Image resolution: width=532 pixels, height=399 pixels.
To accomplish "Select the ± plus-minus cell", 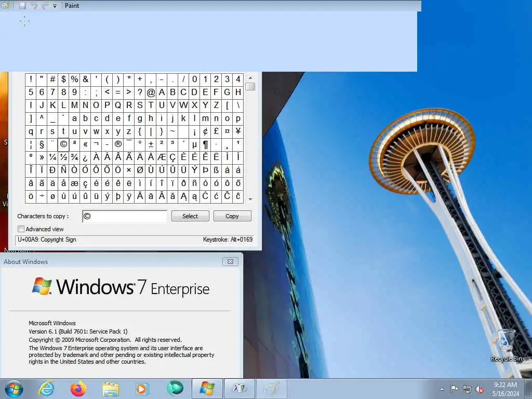I will tap(151, 144).
